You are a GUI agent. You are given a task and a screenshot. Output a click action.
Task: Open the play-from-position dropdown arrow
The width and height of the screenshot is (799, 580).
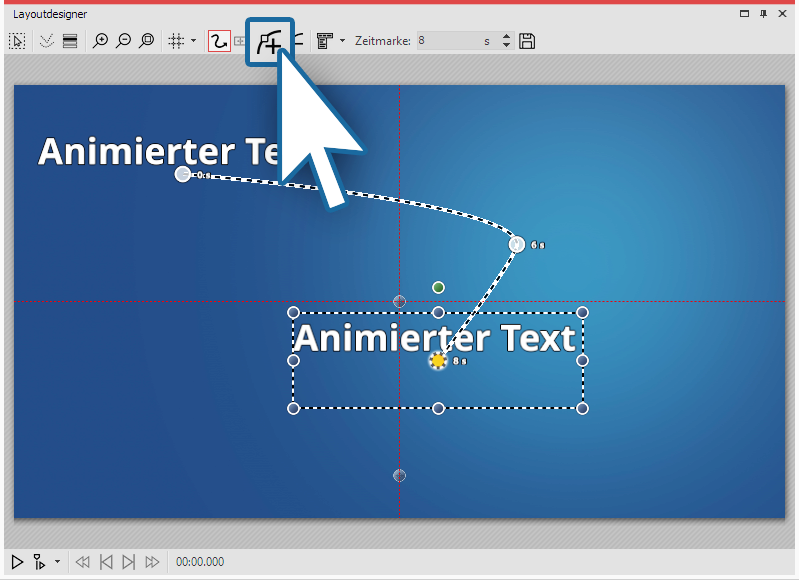coord(57,562)
